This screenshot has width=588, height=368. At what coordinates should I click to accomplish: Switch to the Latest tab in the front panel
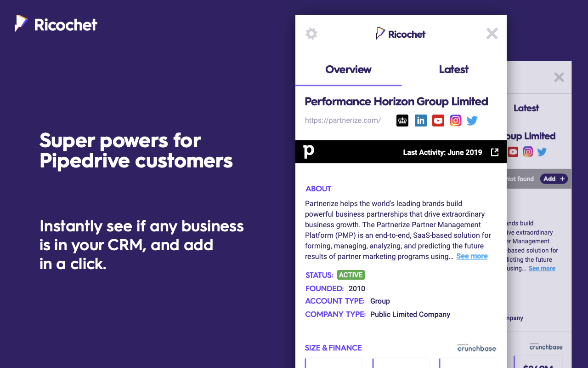coord(453,69)
